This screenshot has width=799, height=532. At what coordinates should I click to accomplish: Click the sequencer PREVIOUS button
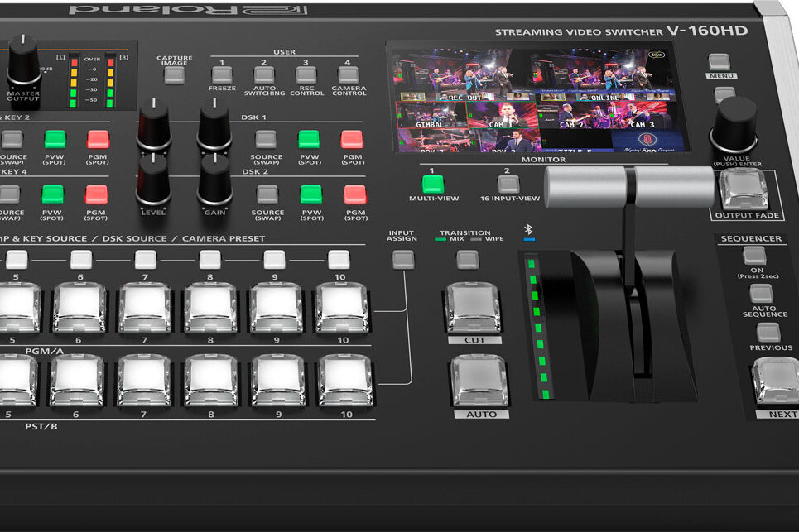click(768, 333)
